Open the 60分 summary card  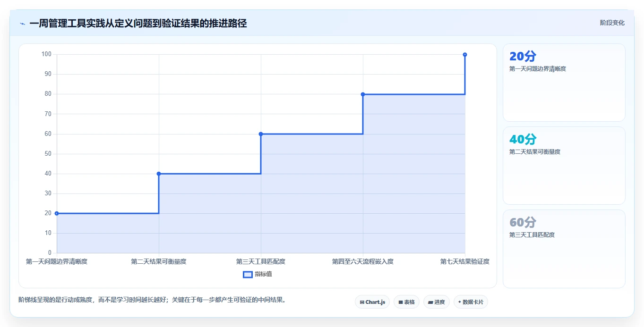click(564, 249)
